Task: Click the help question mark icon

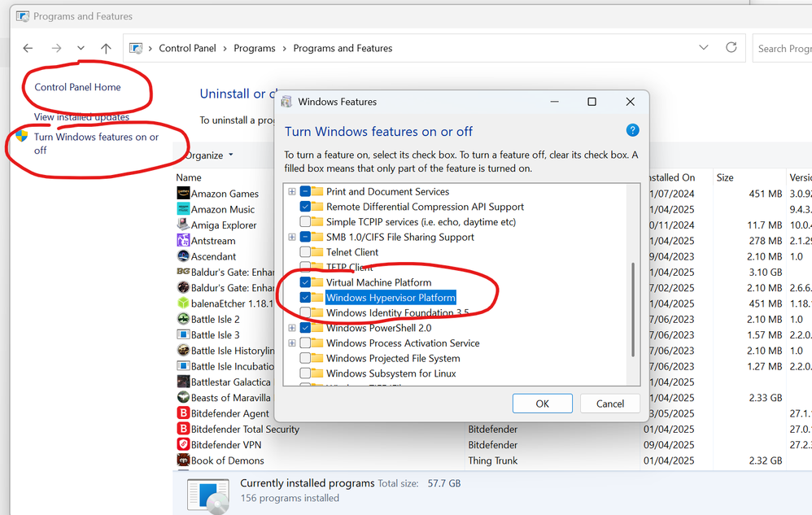Action: [x=632, y=131]
